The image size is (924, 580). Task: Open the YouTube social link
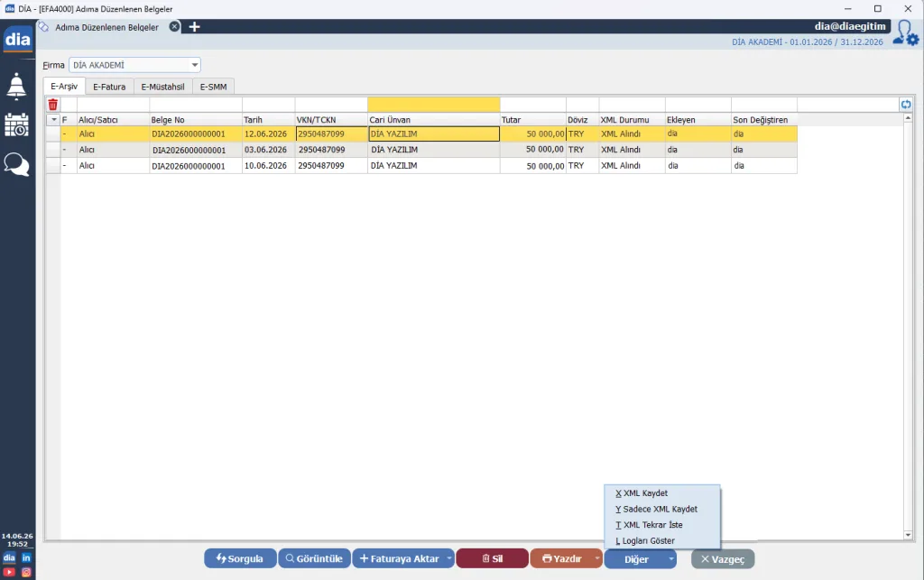coord(9,572)
